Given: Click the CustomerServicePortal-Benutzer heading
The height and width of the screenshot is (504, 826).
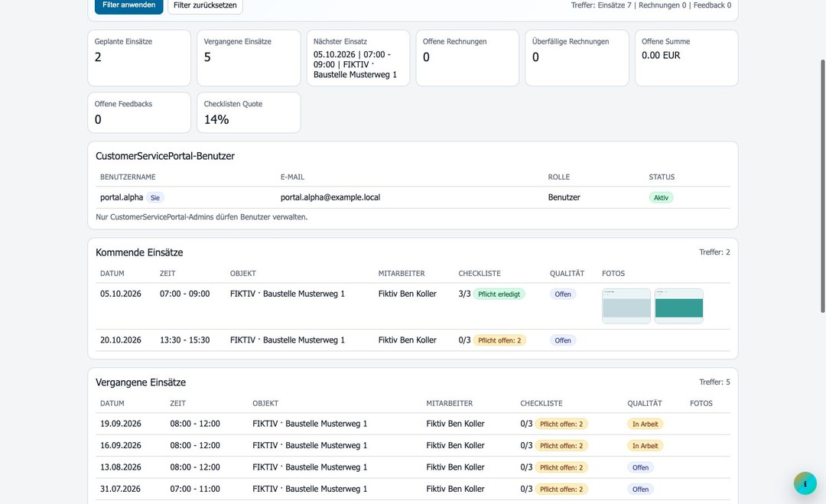Looking at the screenshot, I should 165,156.
